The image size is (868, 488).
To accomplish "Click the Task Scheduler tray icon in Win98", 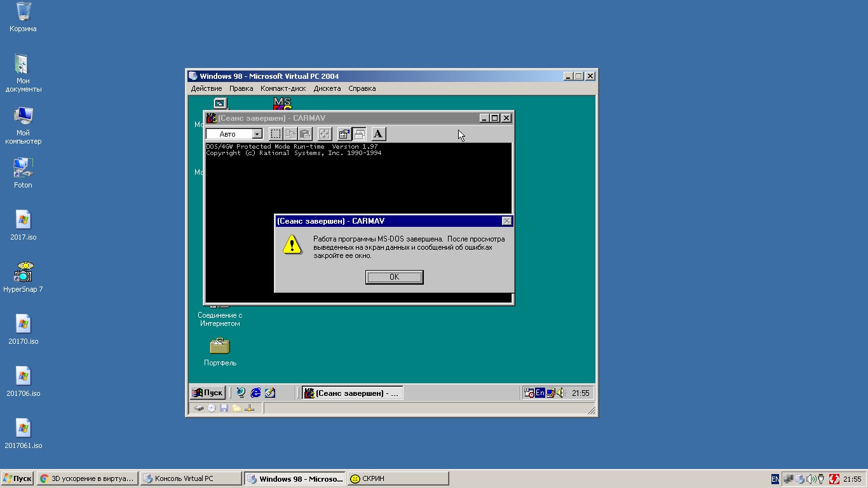I will (529, 393).
